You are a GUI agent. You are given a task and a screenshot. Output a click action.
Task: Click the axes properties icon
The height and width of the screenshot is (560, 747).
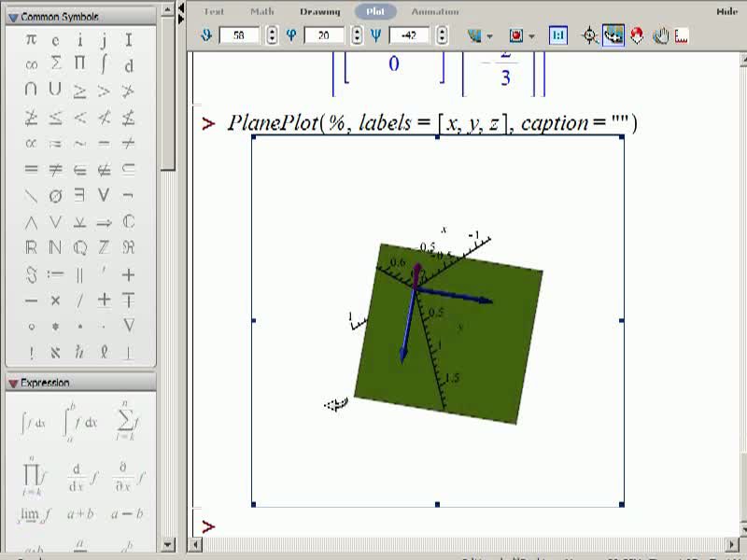click(682, 35)
